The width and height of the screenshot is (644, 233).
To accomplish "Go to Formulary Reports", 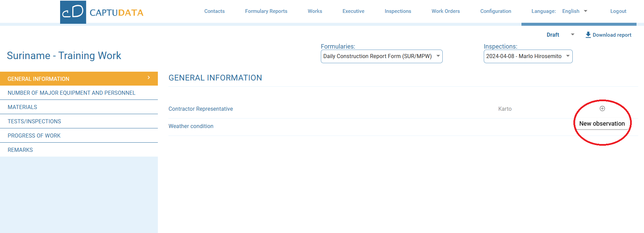I will click(266, 11).
